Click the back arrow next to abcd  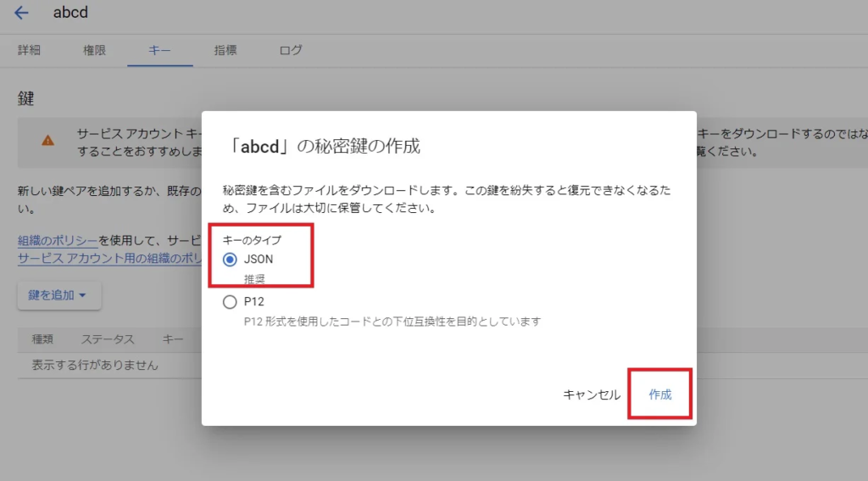[21, 13]
